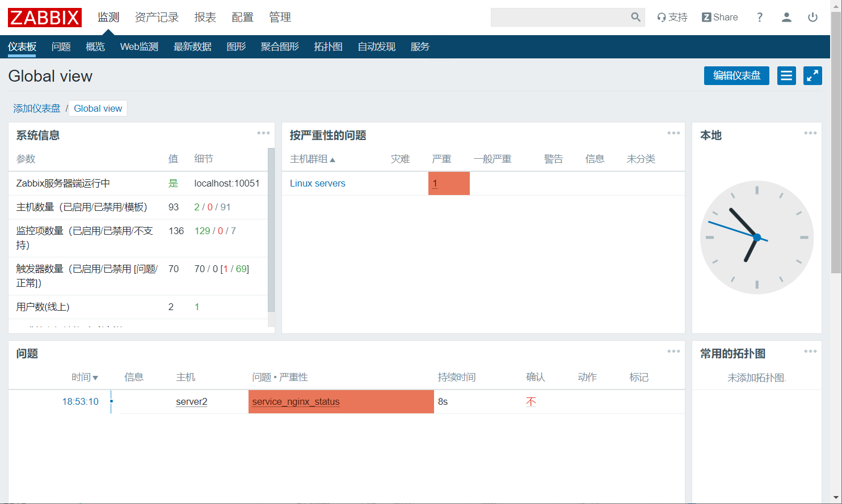Click the ZABBIX logo
Image resolution: width=842 pixels, height=504 pixels.
point(45,18)
